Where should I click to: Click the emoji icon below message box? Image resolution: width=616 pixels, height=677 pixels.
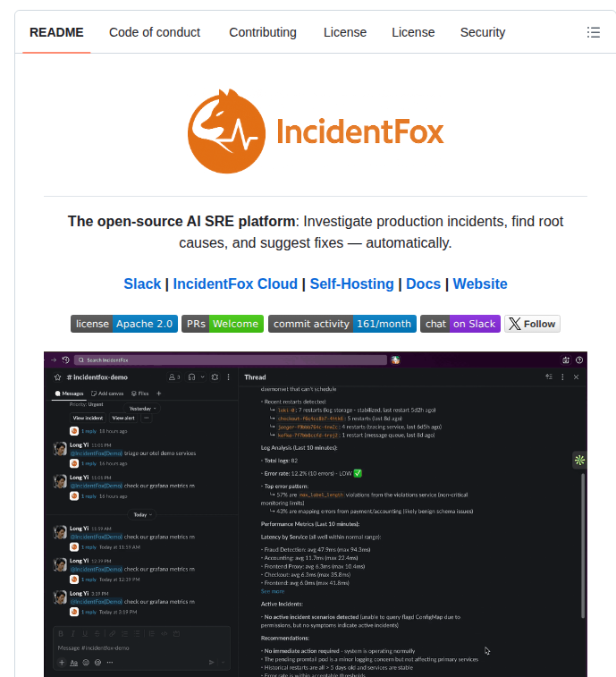(86, 663)
